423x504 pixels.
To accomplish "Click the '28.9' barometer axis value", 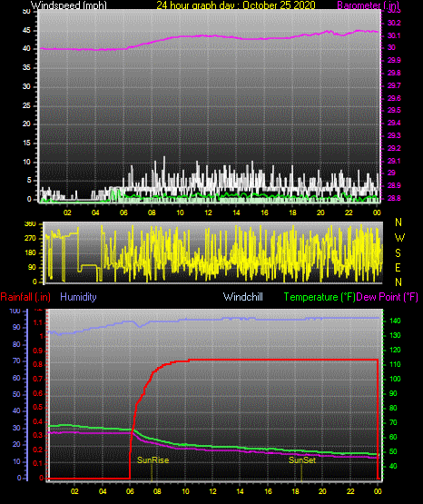I will pyautogui.click(x=394, y=185).
